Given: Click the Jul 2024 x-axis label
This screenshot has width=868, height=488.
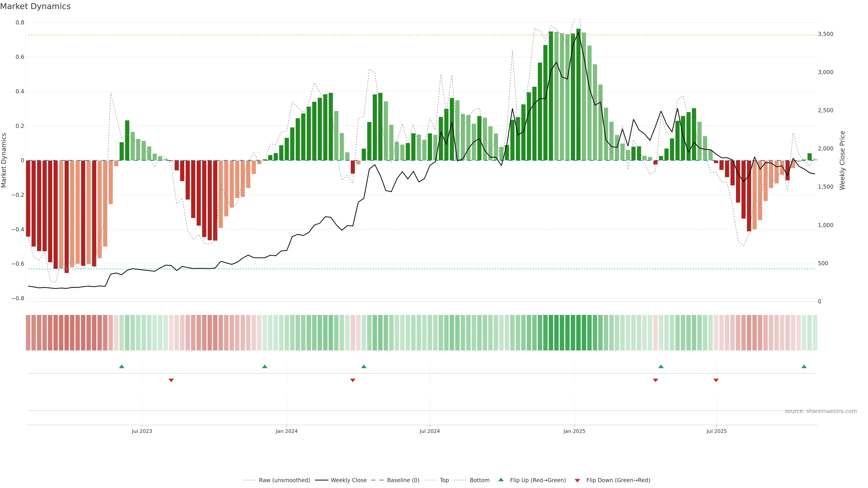Looking at the screenshot, I should (x=430, y=431).
